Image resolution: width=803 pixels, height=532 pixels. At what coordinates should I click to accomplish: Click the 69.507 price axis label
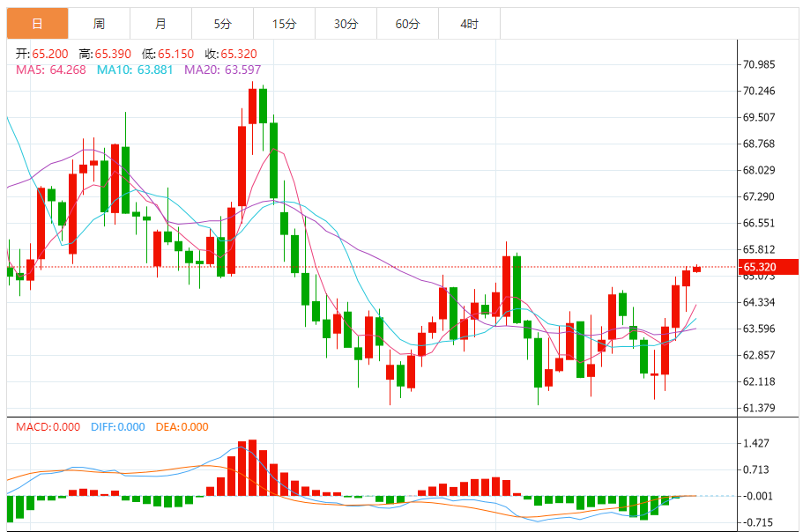[x=759, y=117]
